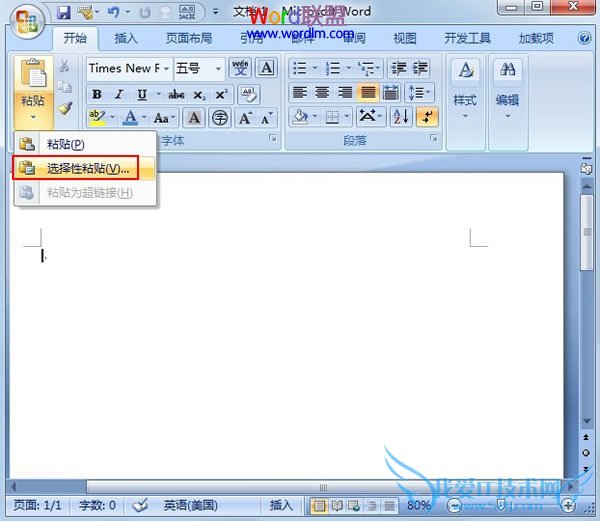The height and width of the screenshot is (521, 600).
Task: Click 插入 mode in status bar
Action: [x=281, y=506]
